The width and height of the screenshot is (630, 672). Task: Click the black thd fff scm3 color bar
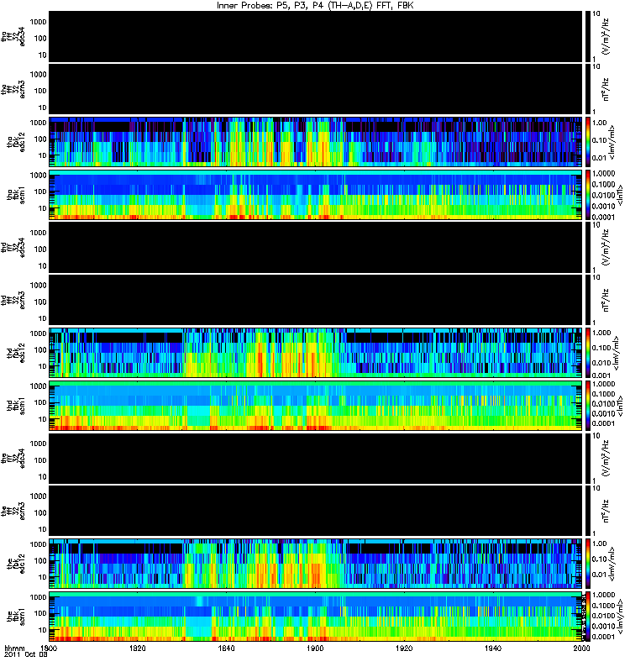pyautogui.click(x=587, y=300)
